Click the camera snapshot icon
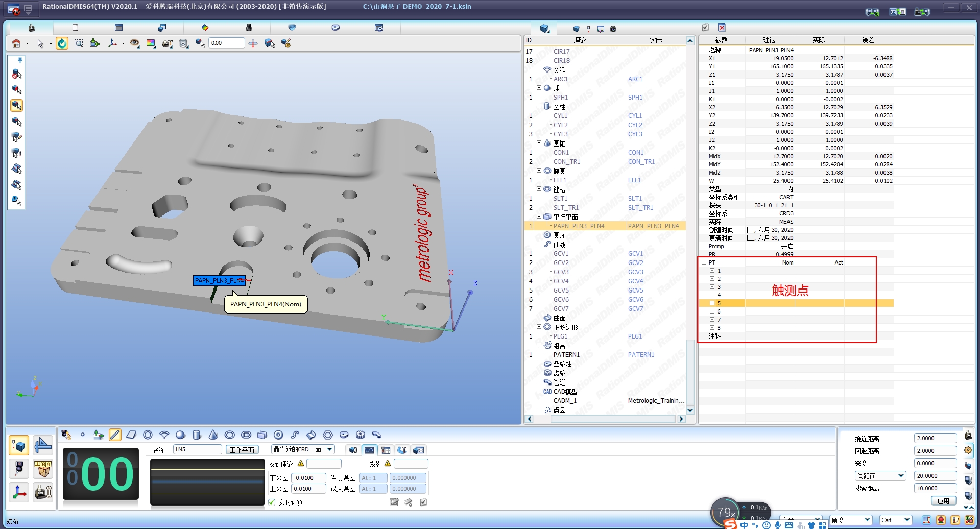 point(613,29)
